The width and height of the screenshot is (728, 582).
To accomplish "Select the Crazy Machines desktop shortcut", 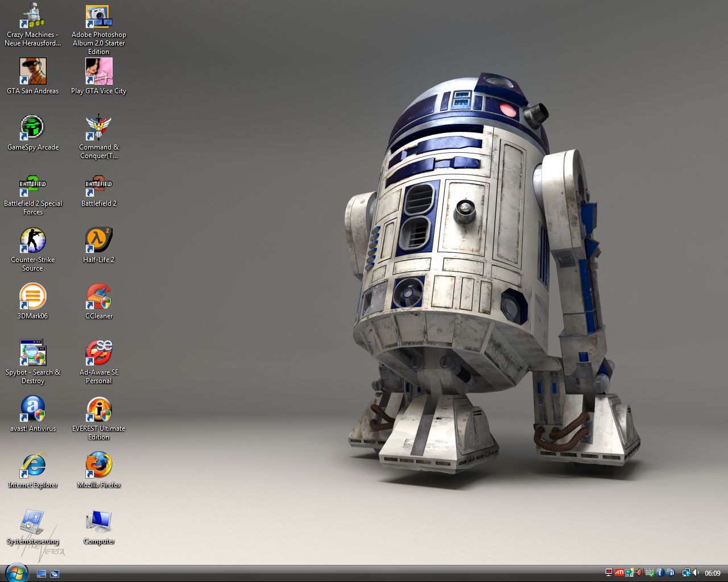I will [32, 26].
